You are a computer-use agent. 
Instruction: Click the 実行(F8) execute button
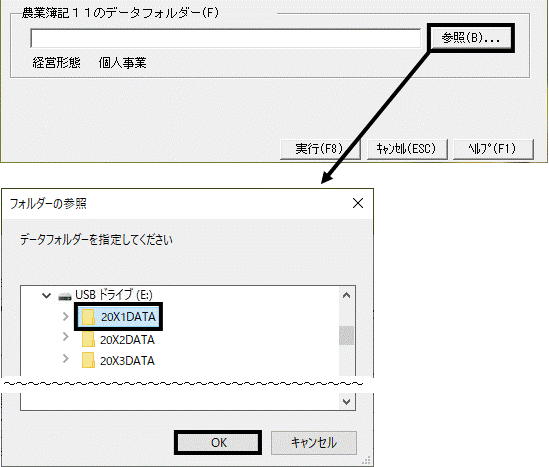coord(320,149)
